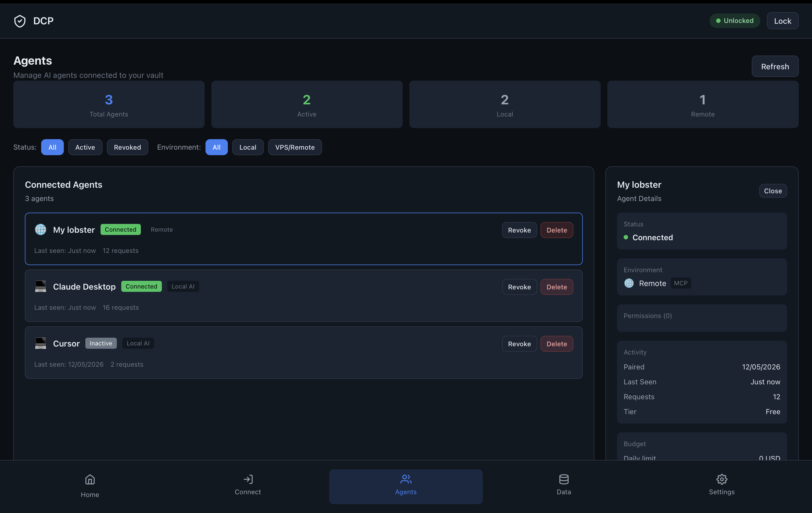Image resolution: width=812 pixels, height=513 pixels.
Task: Click the Connected badge on My lobster
Action: (x=121, y=229)
